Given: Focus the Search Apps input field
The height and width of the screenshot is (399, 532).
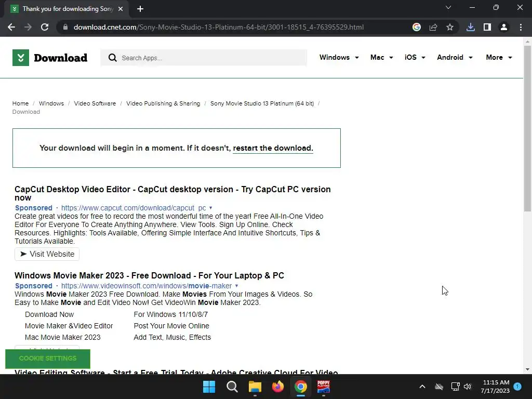Looking at the screenshot, I should coord(204,58).
